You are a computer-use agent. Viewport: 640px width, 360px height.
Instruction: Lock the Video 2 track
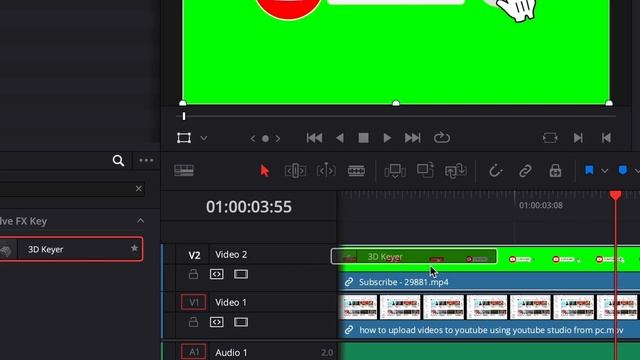(193, 274)
